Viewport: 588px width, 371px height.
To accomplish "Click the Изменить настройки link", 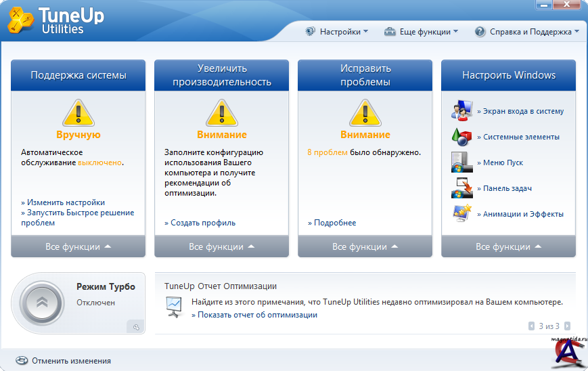I will click(65, 202).
